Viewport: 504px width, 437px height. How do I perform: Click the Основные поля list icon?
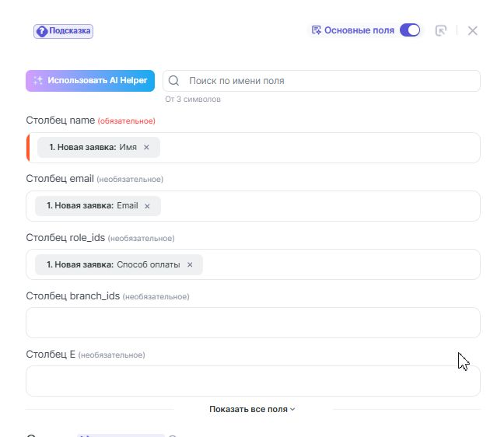[316, 30]
